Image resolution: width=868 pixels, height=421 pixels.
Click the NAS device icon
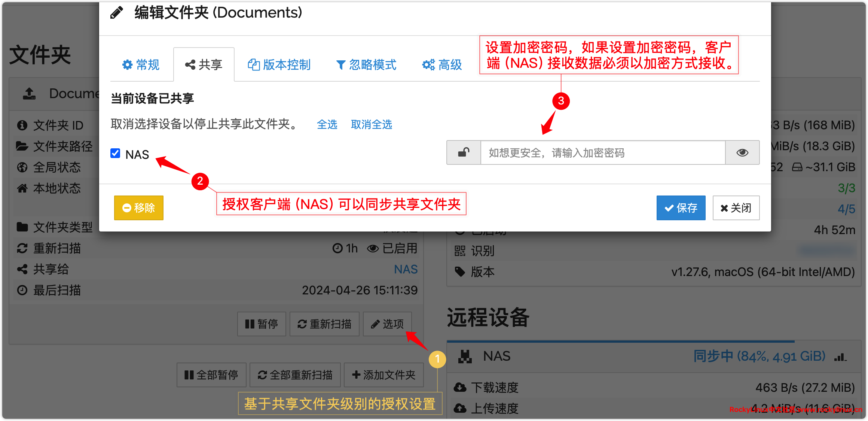(x=465, y=357)
